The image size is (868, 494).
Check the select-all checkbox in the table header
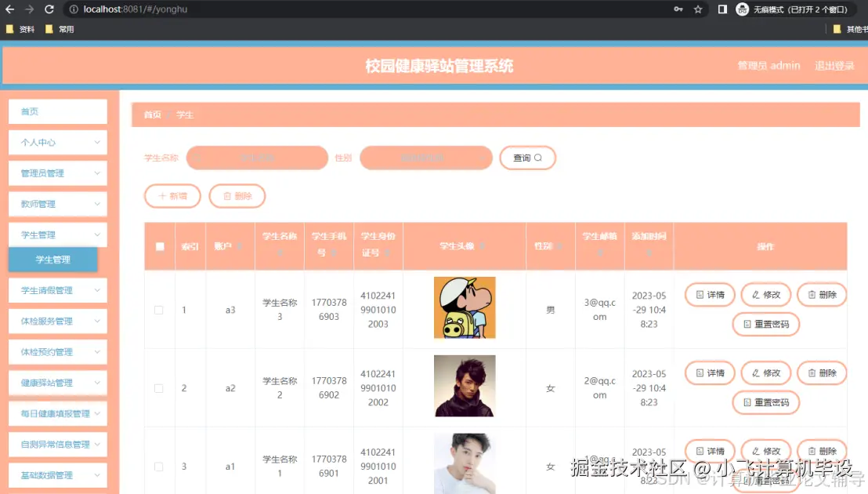tap(159, 245)
